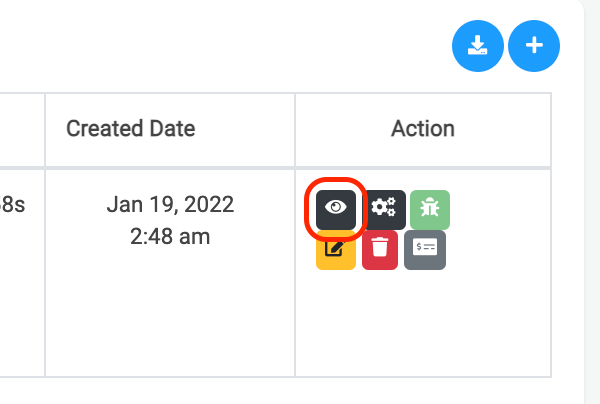Open the gray dollar bill icon
600x404 pixels.
[x=425, y=249]
